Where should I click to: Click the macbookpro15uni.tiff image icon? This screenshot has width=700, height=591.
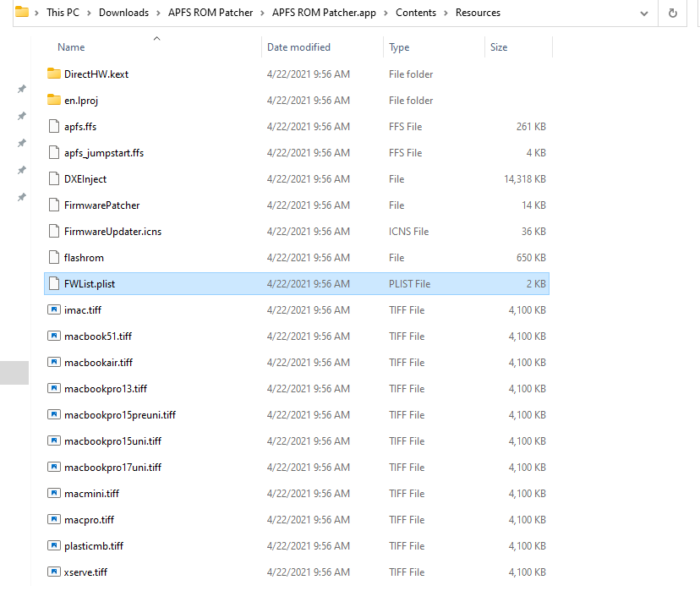tap(53, 441)
